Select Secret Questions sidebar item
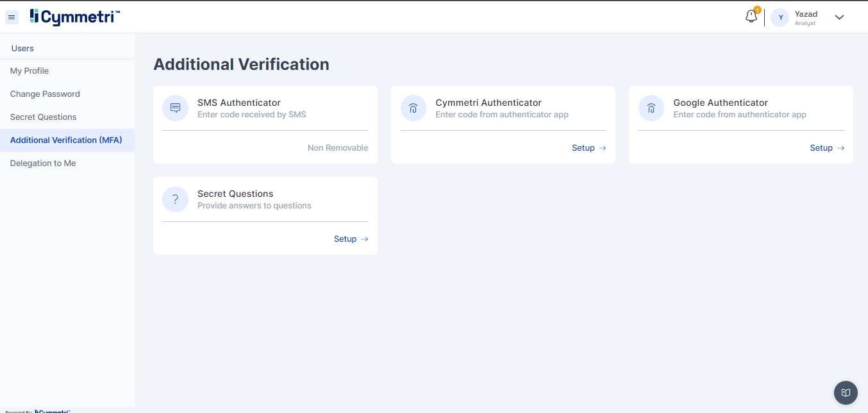Screen dimensions: 868x413 (x=43, y=117)
